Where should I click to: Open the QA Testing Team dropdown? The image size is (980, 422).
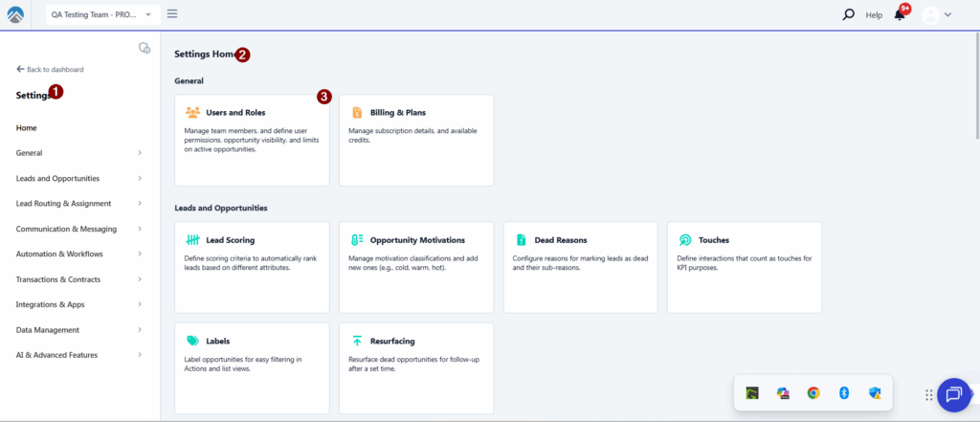tap(102, 14)
